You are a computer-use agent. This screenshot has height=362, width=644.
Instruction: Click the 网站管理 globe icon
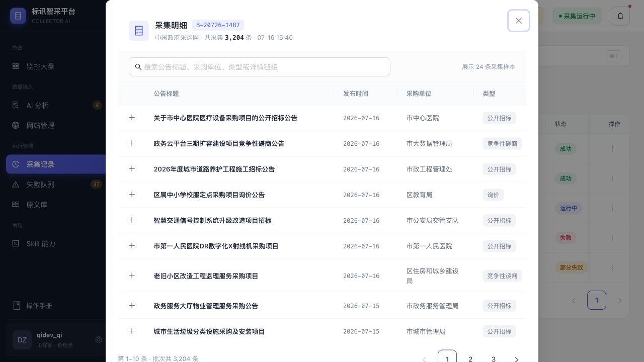(x=16, y=125)
